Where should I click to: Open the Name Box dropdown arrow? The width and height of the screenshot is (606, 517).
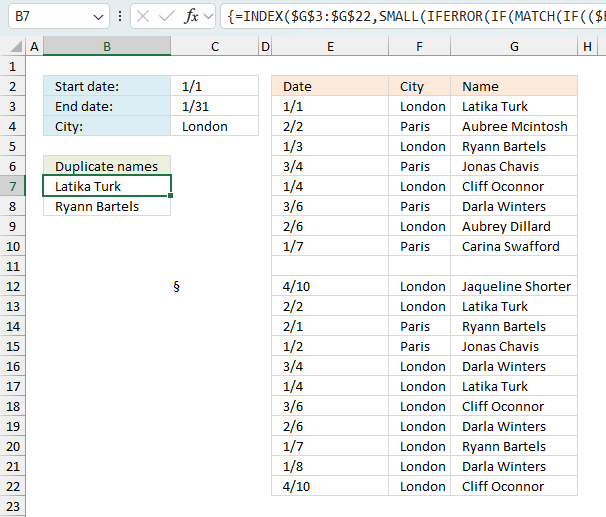pyautogui.click(x=99, y=17)
